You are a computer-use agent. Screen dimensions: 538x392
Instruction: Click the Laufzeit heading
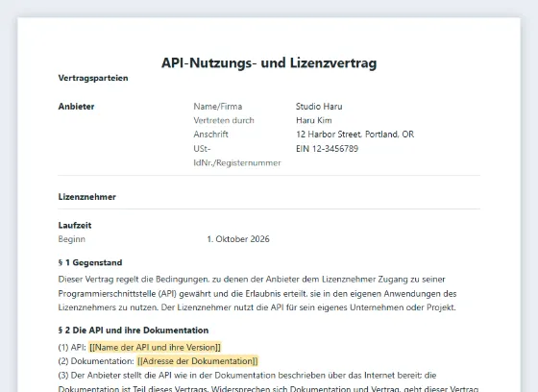coord(75,225)
